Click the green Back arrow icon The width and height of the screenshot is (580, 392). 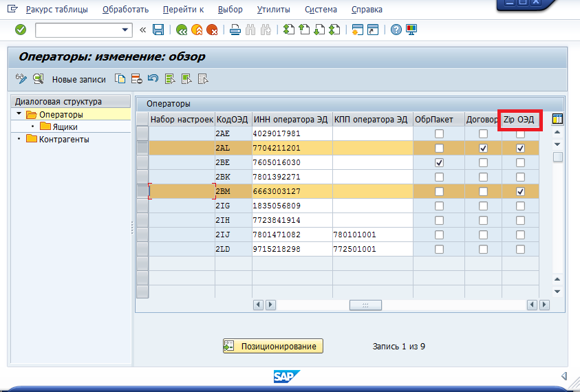pos(182,30)
